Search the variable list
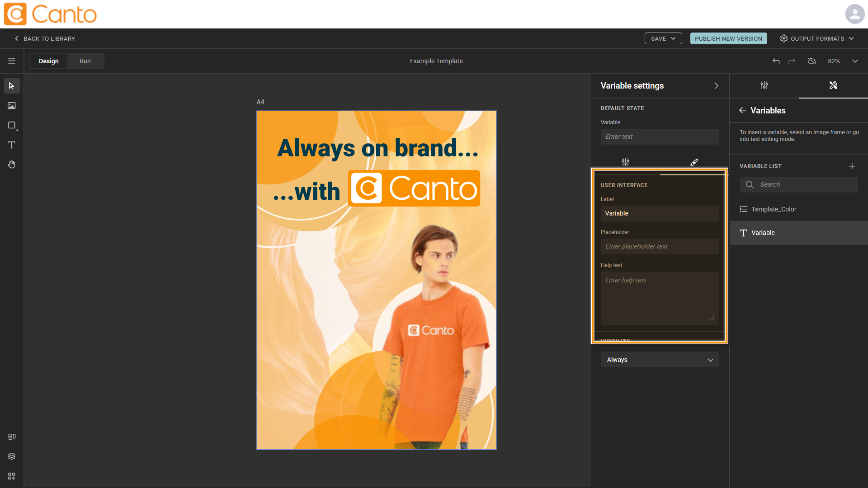This screenshot has height=488, width=868. (798, 184)
